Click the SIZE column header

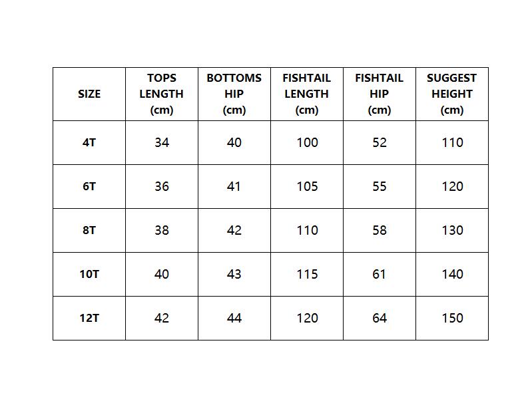click(x=89, y=94)
